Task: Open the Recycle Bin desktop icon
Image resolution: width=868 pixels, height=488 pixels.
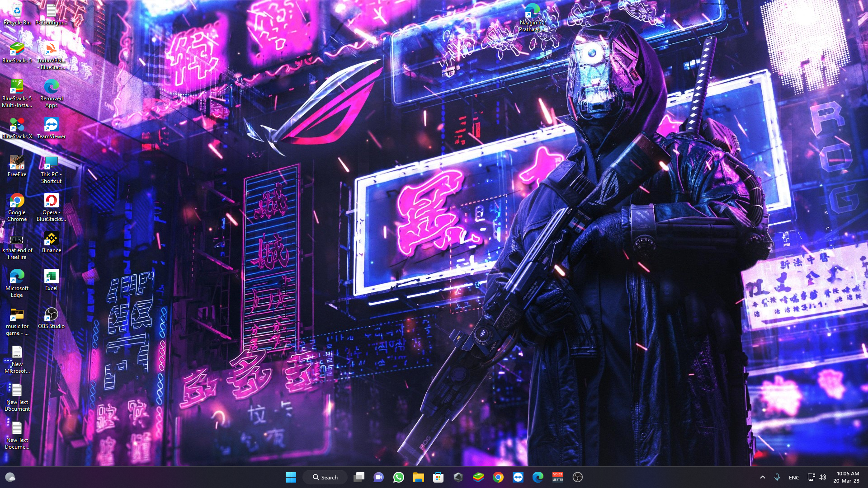Action: click(x=17, y=14)
